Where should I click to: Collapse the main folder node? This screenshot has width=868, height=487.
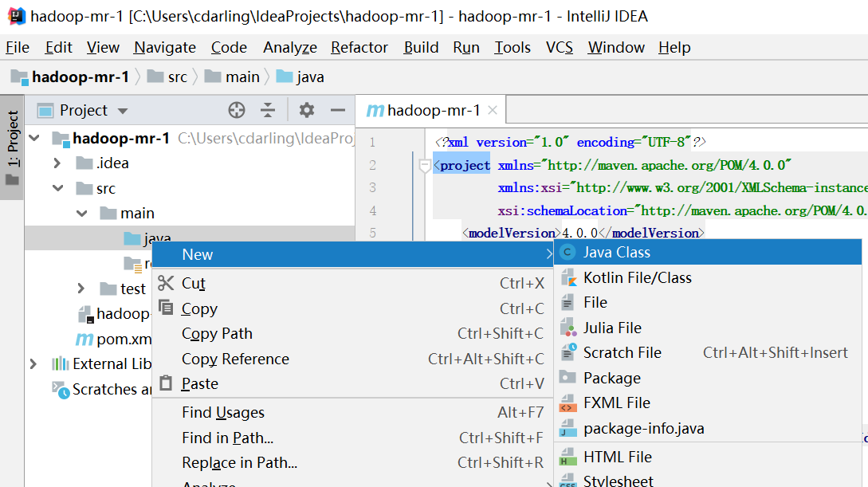click(82, 213)
